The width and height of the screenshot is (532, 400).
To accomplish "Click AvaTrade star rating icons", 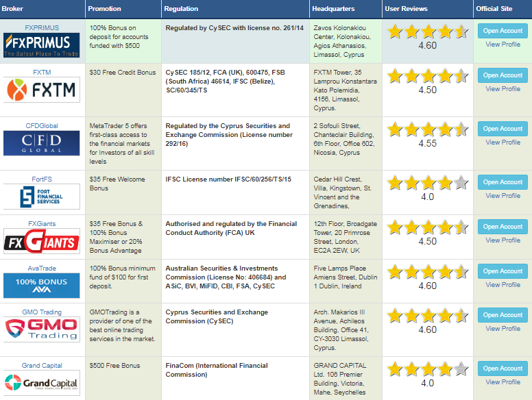I will pyautogui.click(x=428, y=272).
